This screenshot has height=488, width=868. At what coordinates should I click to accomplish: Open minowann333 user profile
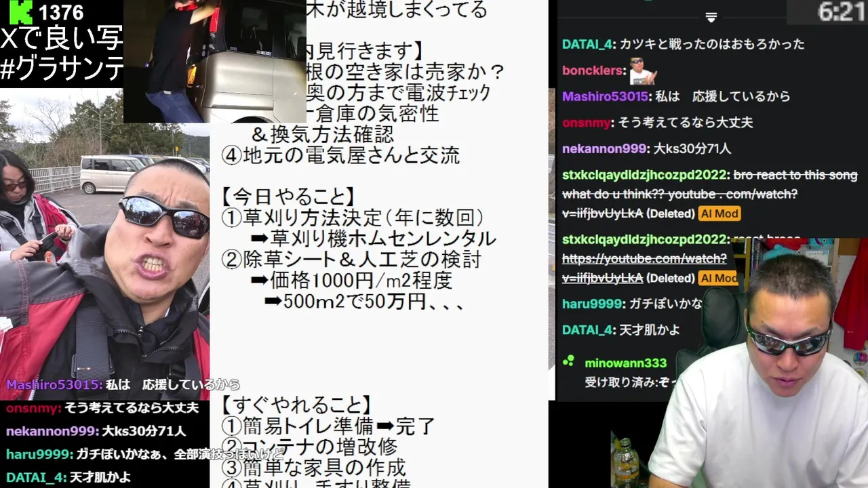point(626,363)
